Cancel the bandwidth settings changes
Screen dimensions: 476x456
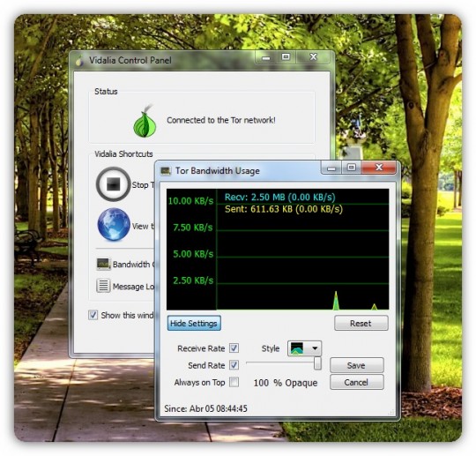(357, 382)
